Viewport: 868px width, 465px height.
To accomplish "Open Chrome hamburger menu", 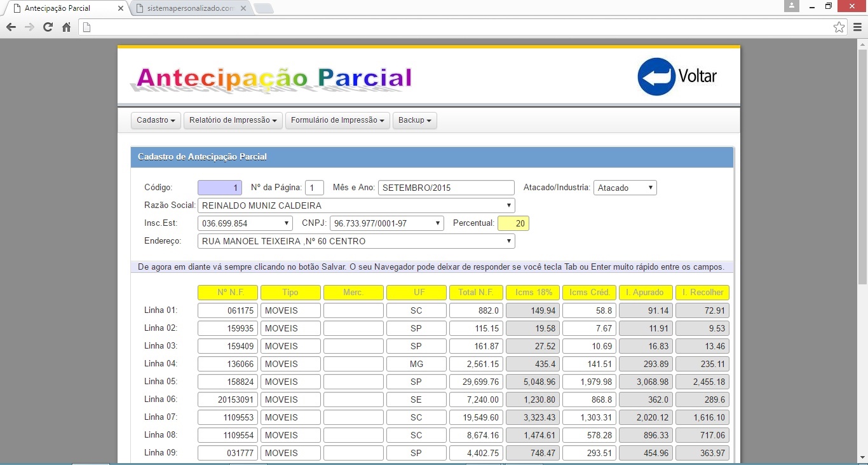I will (x=857, y=27).
